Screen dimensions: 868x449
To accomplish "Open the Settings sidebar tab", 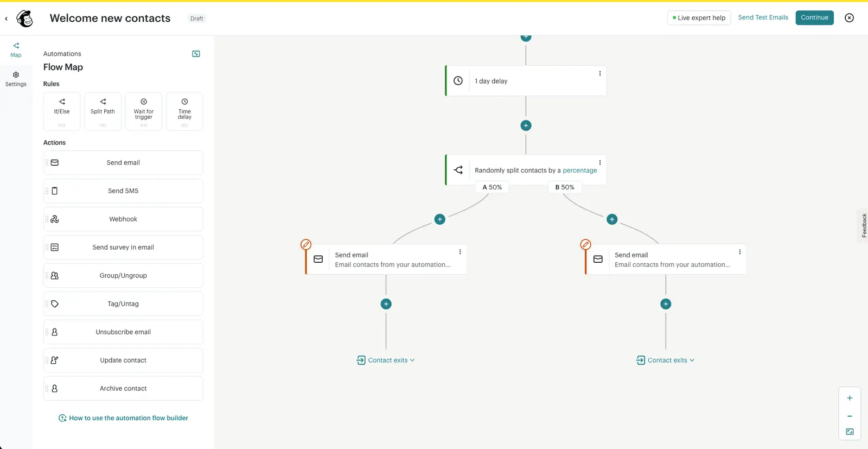I will (x=16, y=79).
